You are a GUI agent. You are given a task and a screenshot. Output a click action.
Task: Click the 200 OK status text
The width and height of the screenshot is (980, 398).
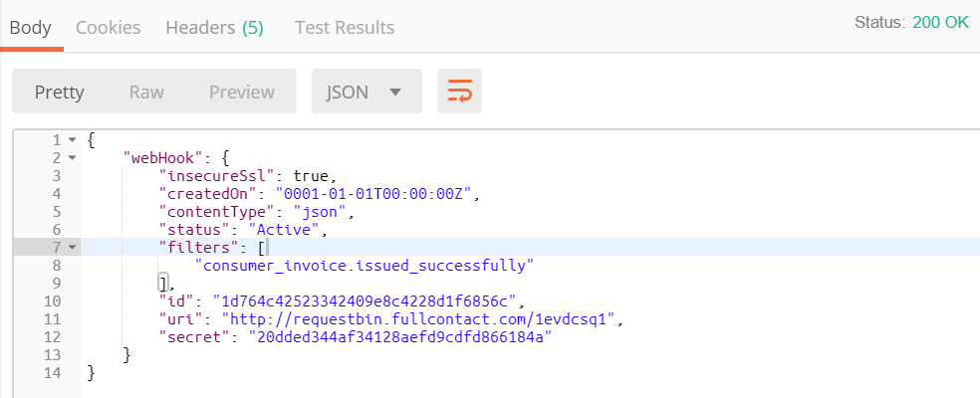(x=940, y=22)
